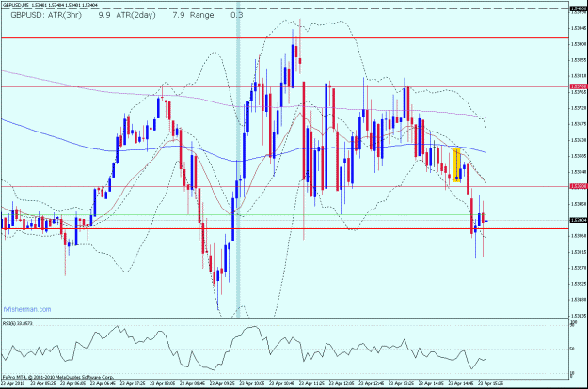The height and width of the screenshot is (389, 588).
Task: Click the 12:05 time axis label
Action: pyautogui.click(x=342, y=383)
